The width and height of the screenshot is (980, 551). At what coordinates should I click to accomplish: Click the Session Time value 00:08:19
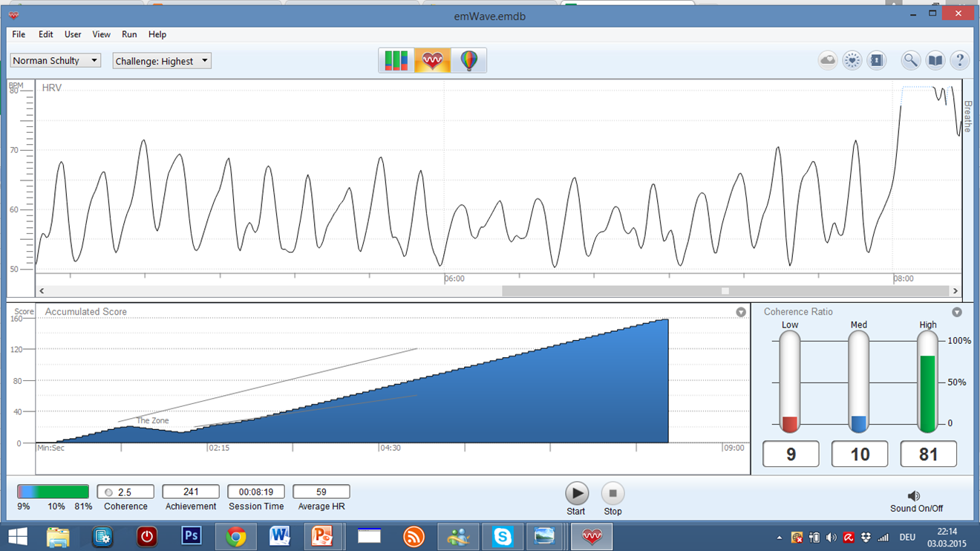[256, 492]
